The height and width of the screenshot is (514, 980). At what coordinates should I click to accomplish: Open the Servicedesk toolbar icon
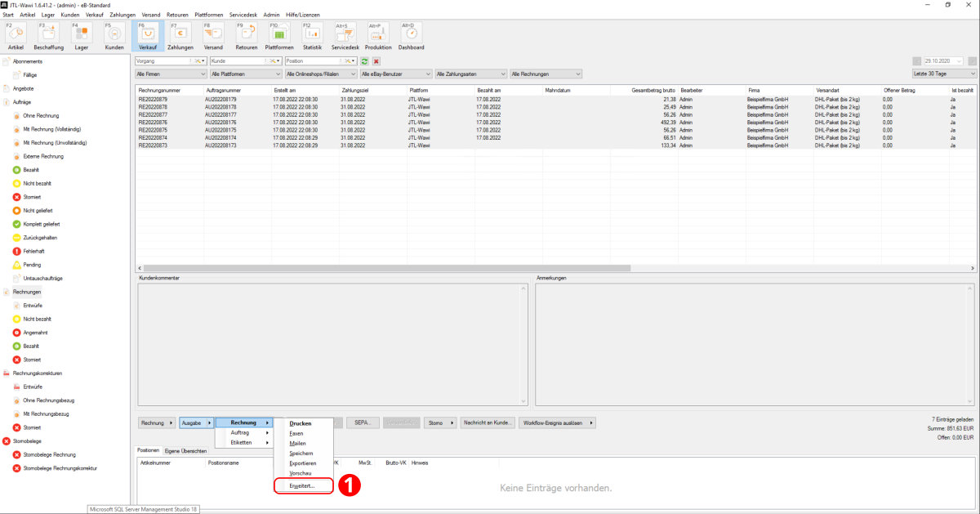pos(345,35)
